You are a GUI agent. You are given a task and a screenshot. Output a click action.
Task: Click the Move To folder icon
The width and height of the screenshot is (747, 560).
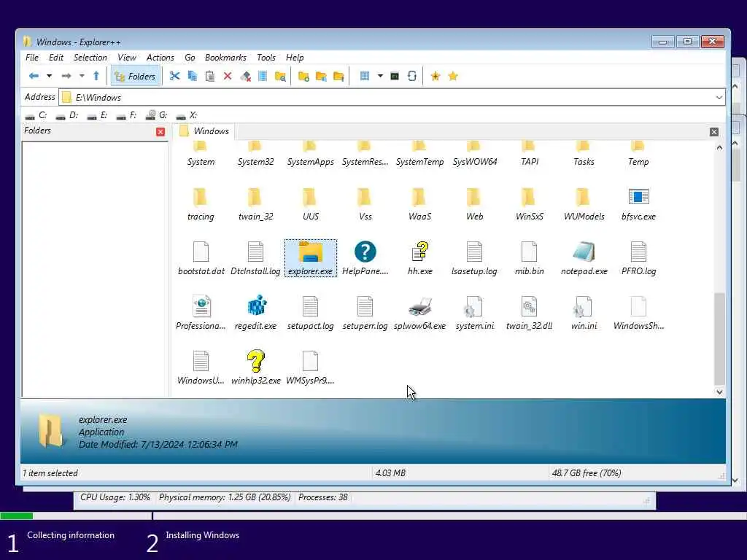click(x=338, y=76)
